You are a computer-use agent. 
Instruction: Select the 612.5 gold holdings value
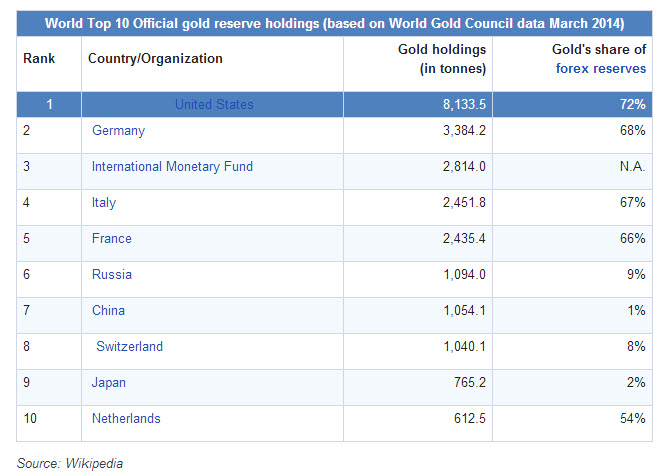(470, 418)
